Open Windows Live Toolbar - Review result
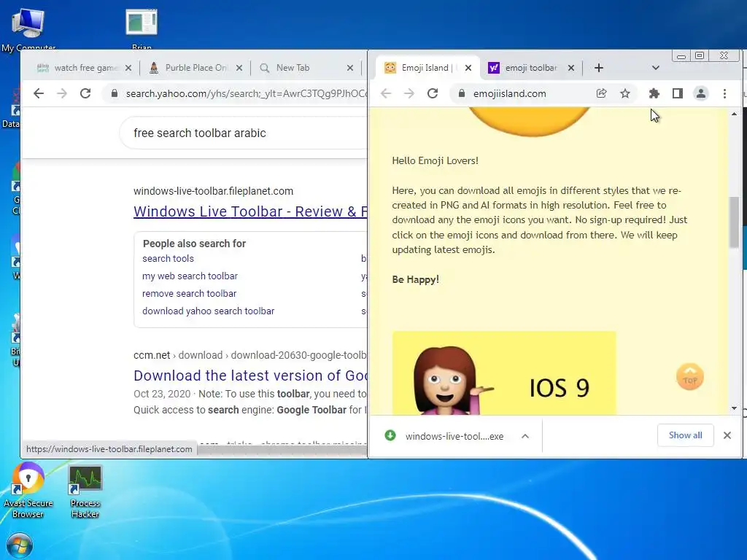This screenshot has height=560, width=747. click(x=250, y=211)
